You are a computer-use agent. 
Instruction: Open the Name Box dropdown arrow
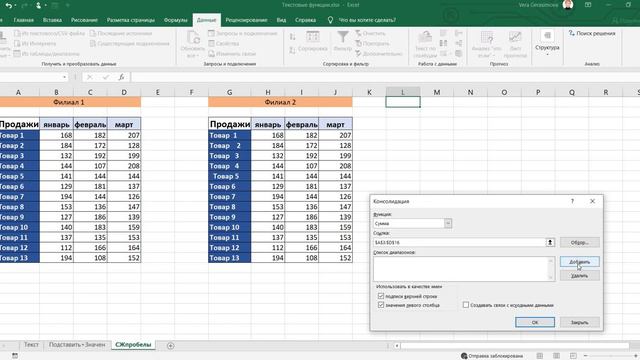[x=64, y=77]
